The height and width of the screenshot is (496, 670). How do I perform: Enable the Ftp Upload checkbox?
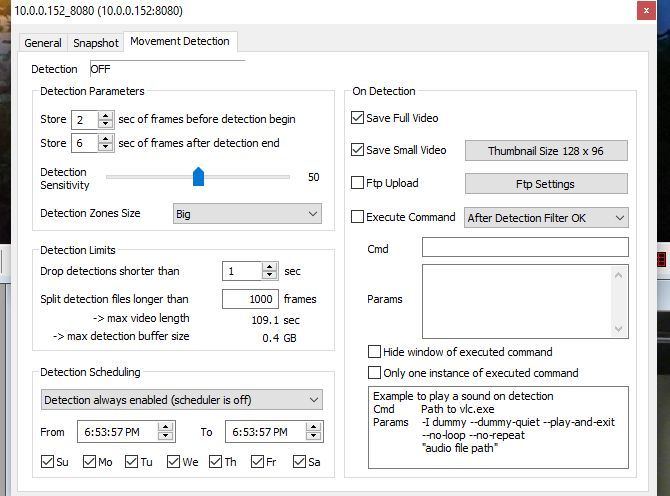coord(358,183)
